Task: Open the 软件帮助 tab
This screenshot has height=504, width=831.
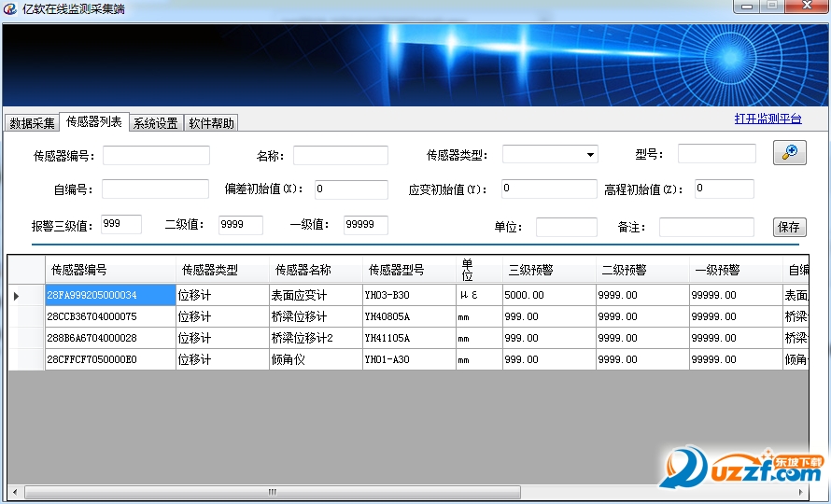Action: point(211,123)
